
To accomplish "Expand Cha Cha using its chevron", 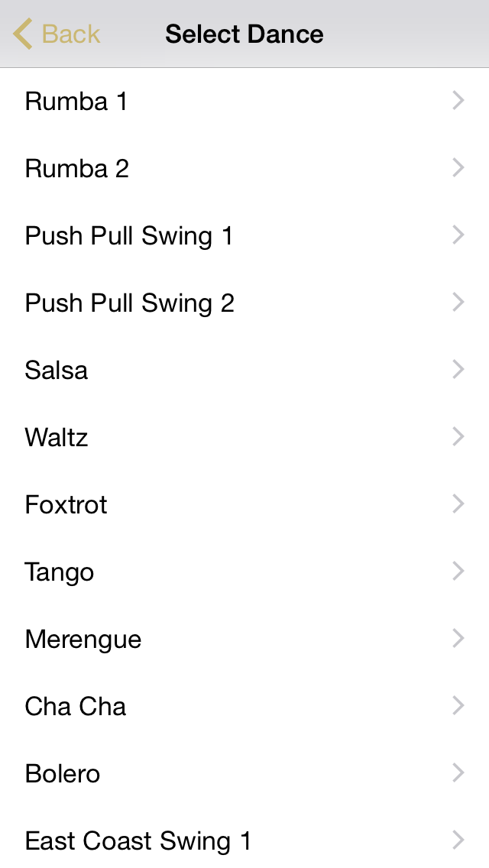I will (x=458, y=706).
